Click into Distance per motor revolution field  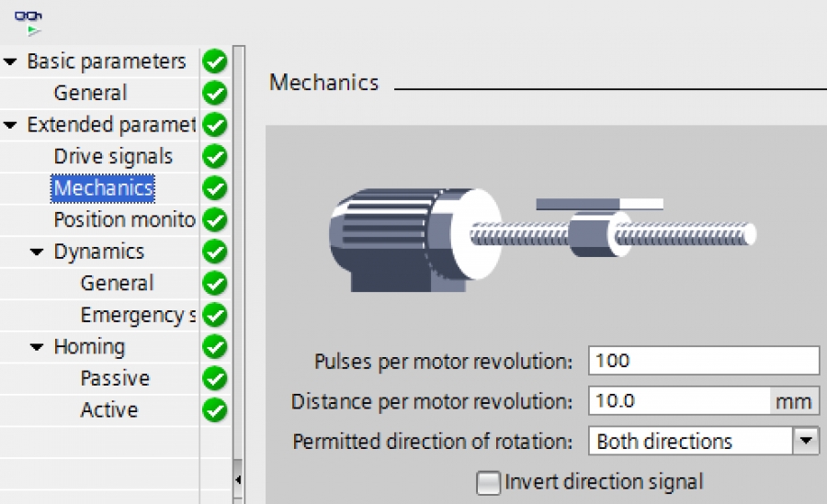click(679, 401)
